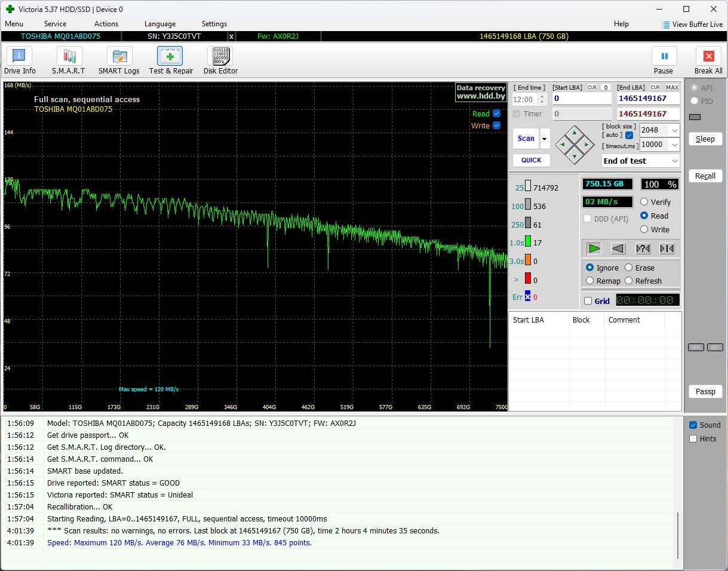Toggle the Read graph checkbox
728x571 pixels.
coord(496,113)
